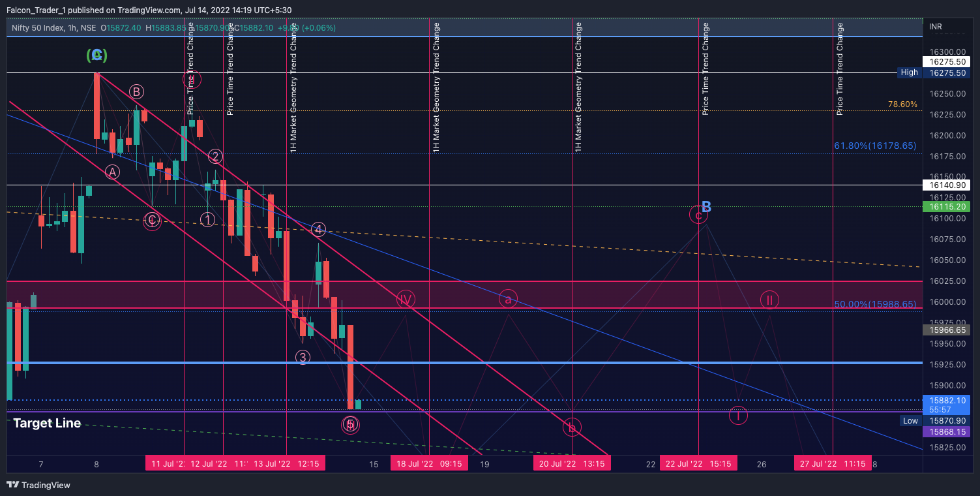980x496 pixels.
Task: Select the circled A wave label
Action: (113, 172)
